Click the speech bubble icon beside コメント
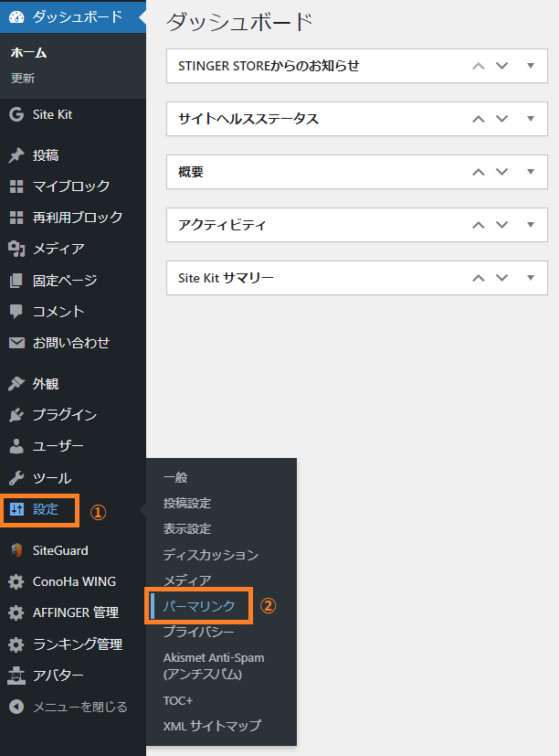 [x=16, y=312]
